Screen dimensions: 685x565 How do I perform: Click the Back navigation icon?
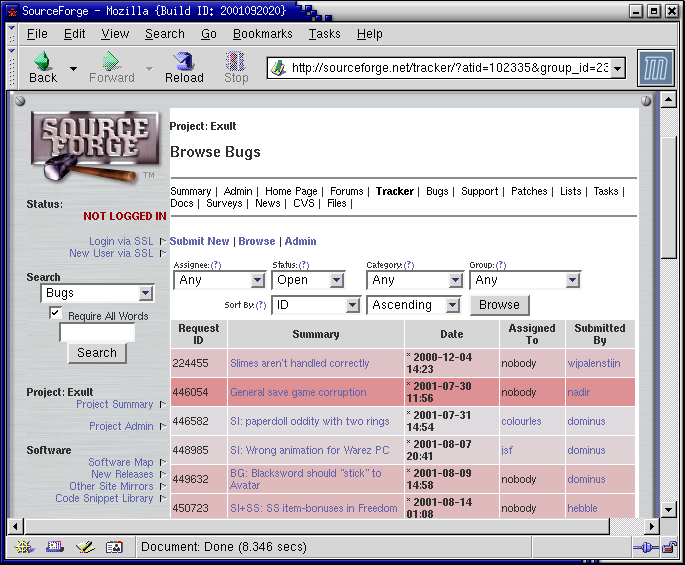tap(42, 61)
